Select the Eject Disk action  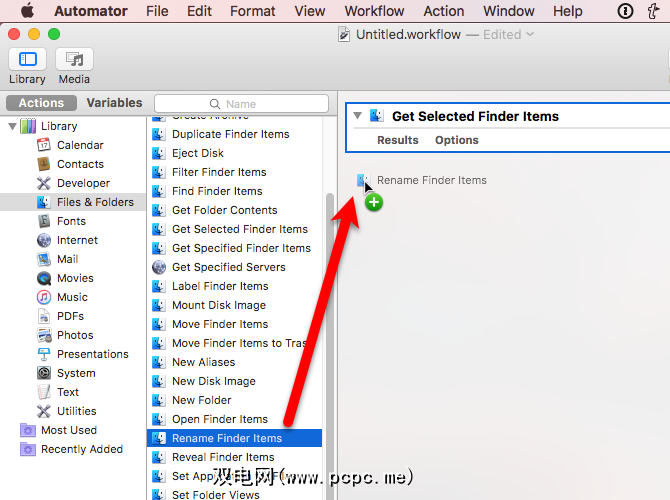tap(235, 153)
